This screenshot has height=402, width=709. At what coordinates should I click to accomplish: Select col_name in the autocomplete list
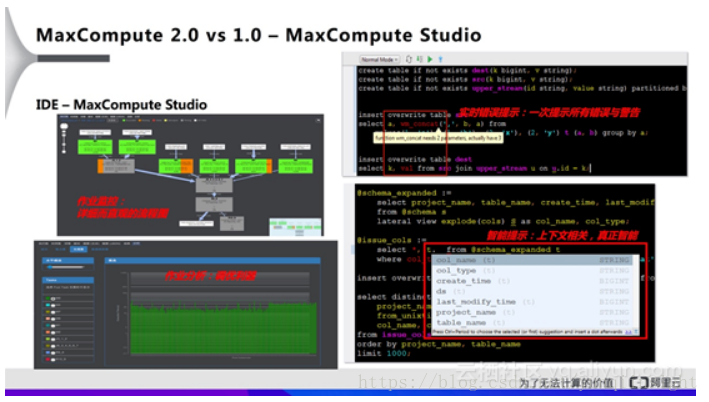pyautogui.click(x=534, y=260)
